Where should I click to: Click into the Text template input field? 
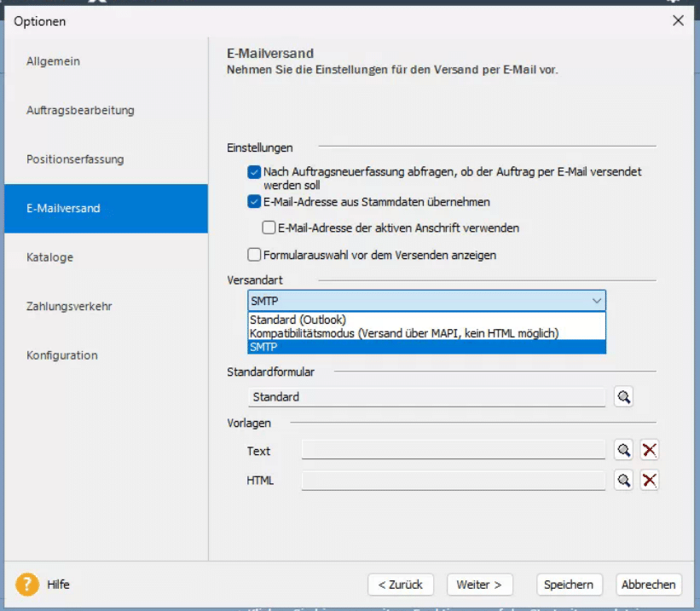pyautogui.click(x=453, y=451)
